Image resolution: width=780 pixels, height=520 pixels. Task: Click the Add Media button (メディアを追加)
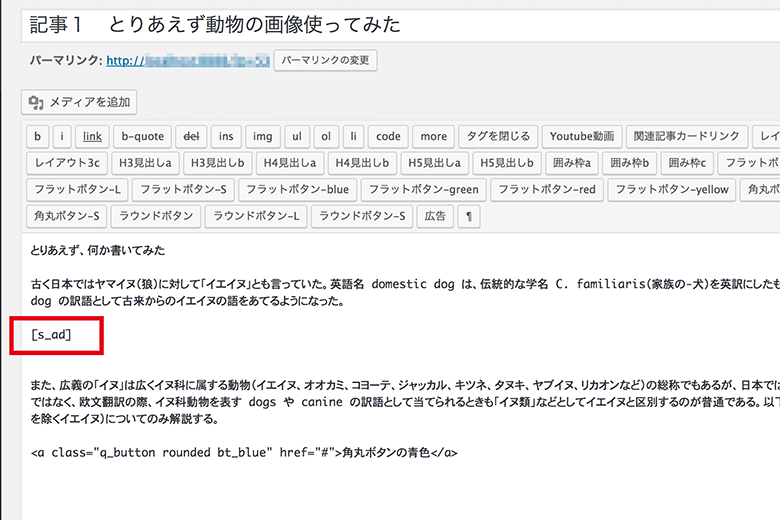(79, 102)
